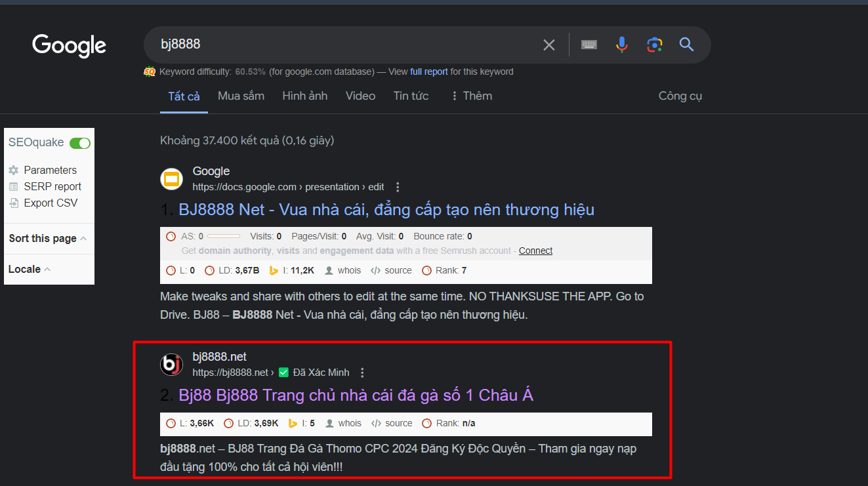868x486 pixels.
Task: Open the BJ8888 Net - Vua nhà cái result
Action: click(386, 210)
